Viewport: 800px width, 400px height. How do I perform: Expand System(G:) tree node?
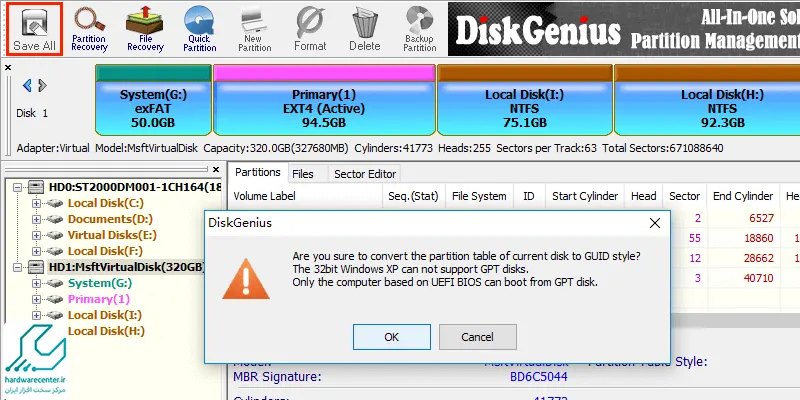pyautogui.click(x=36, y=283)
